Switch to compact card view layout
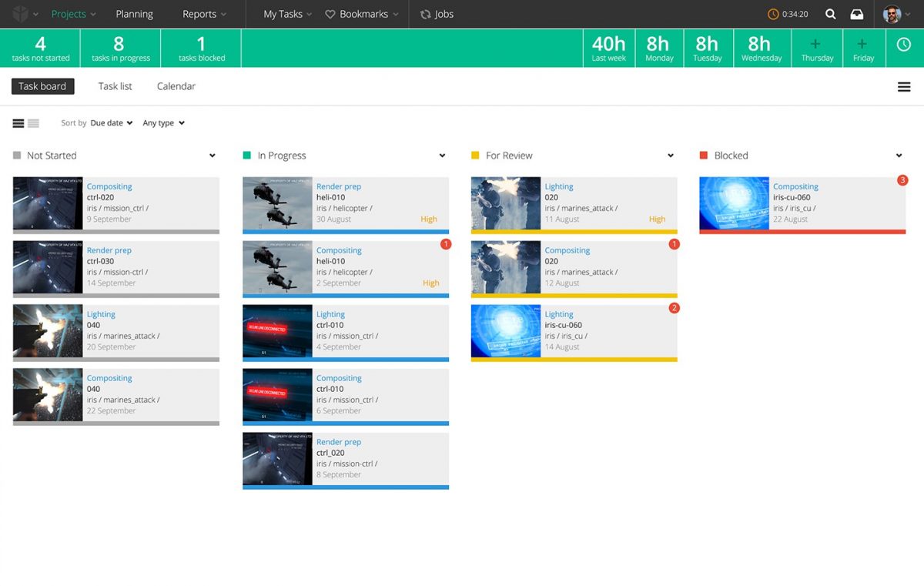This screenshot has width=924, height=586. (x=32, y=122)
